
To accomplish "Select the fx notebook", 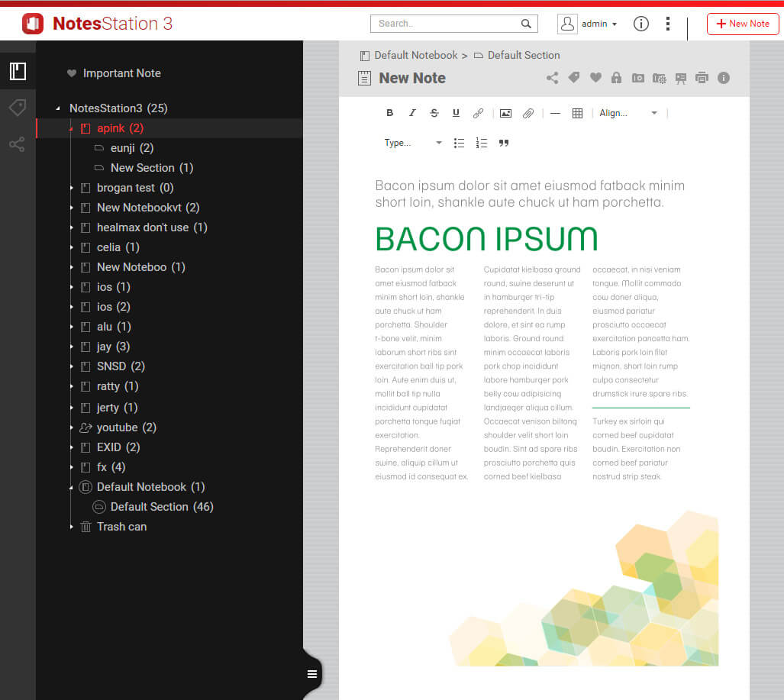I will pos(111,467).
